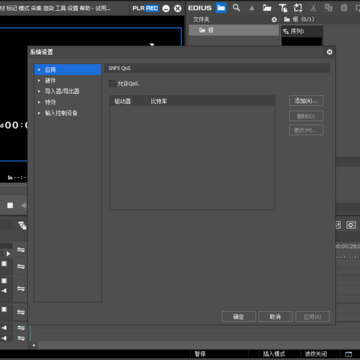
Task: Click the 删除(D) button
Action: (306, 116)
